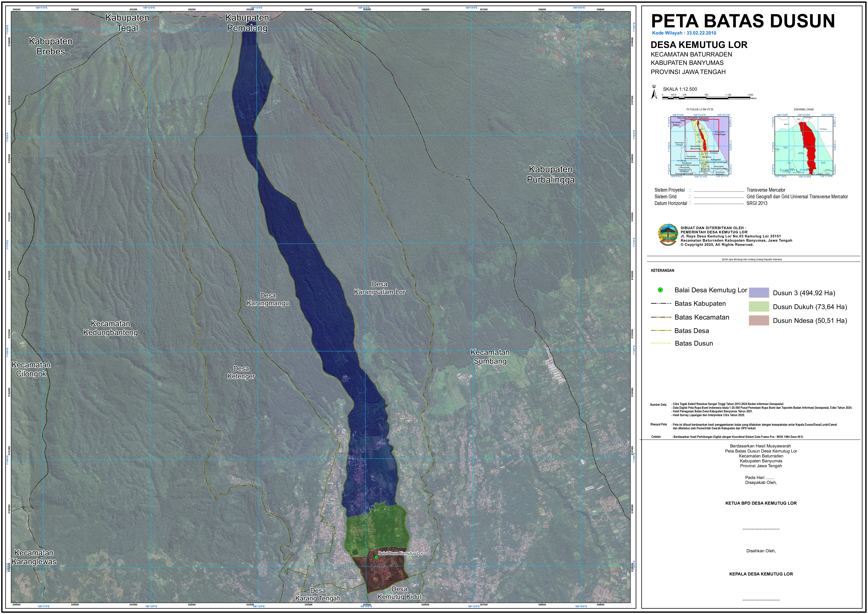Screen dimensions: 868x614
Task: Click the Kabupaten Purbalingga map label
Action: point(550,174)
